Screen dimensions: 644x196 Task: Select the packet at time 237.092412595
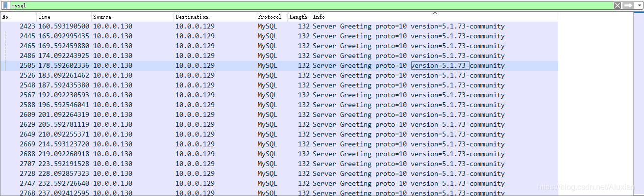pyautogui.click(x=279, y=193)
